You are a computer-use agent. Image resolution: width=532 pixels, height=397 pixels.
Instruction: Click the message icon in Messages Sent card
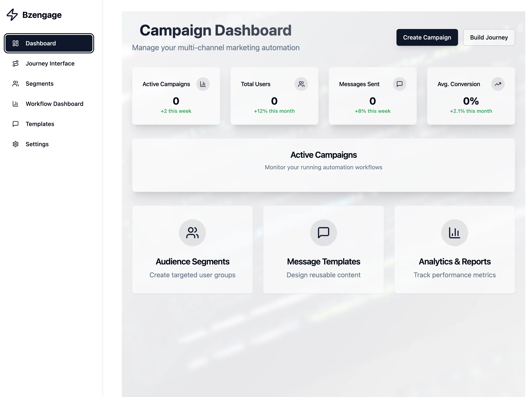(x=399, y=84)
